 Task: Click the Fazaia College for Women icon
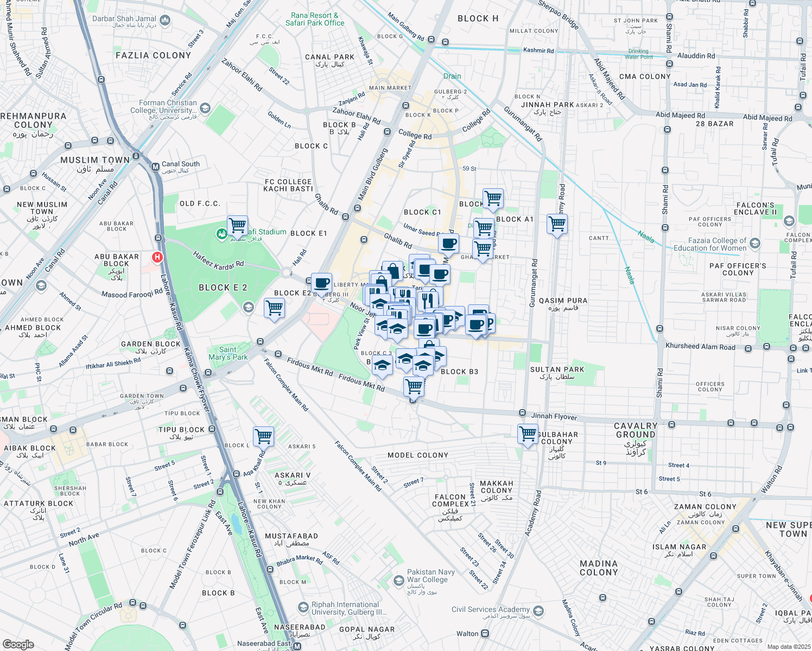click(x=755, y=244)
